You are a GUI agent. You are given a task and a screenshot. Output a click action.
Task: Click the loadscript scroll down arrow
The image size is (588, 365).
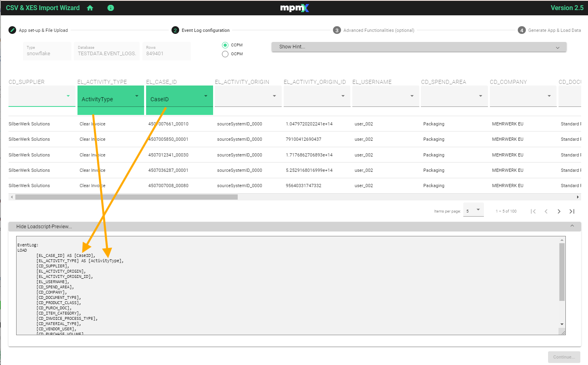point(562,324)
